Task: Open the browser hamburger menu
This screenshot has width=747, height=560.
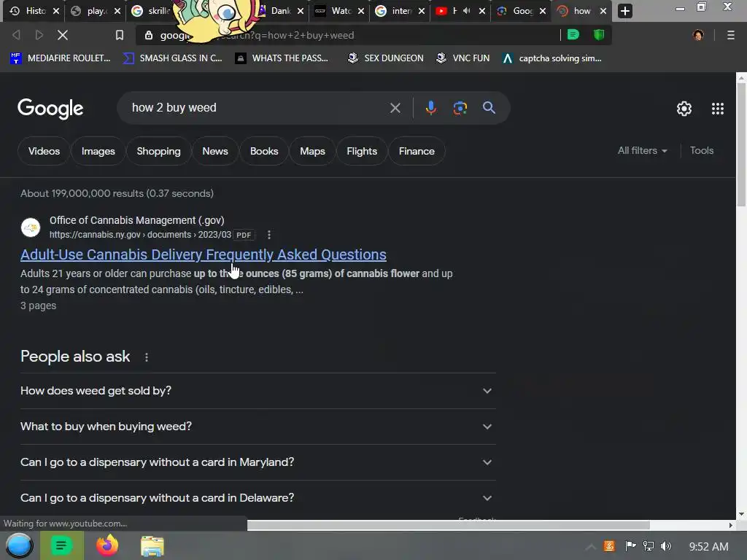Action: [731, 35]
